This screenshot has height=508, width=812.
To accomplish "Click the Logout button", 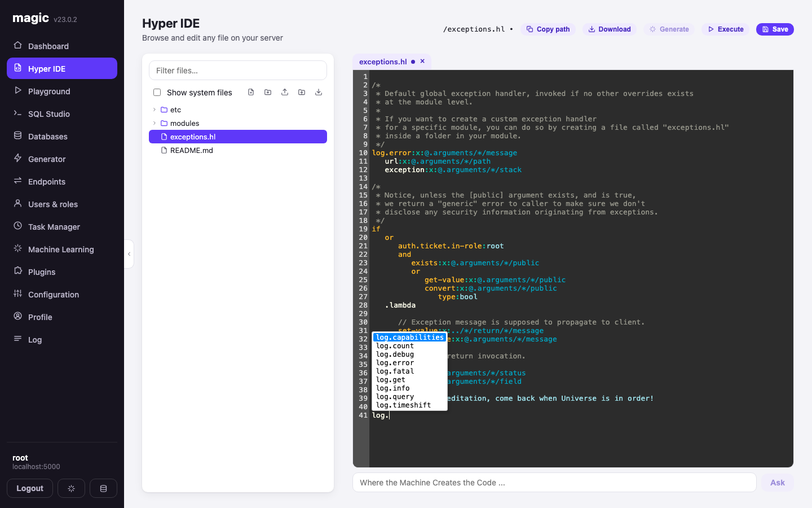I will point(30,488).
